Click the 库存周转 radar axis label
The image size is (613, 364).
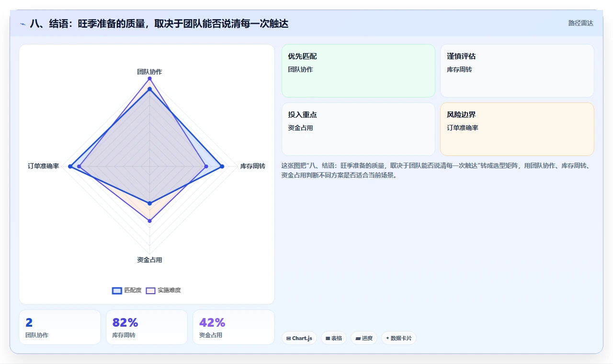pos(253,166)
